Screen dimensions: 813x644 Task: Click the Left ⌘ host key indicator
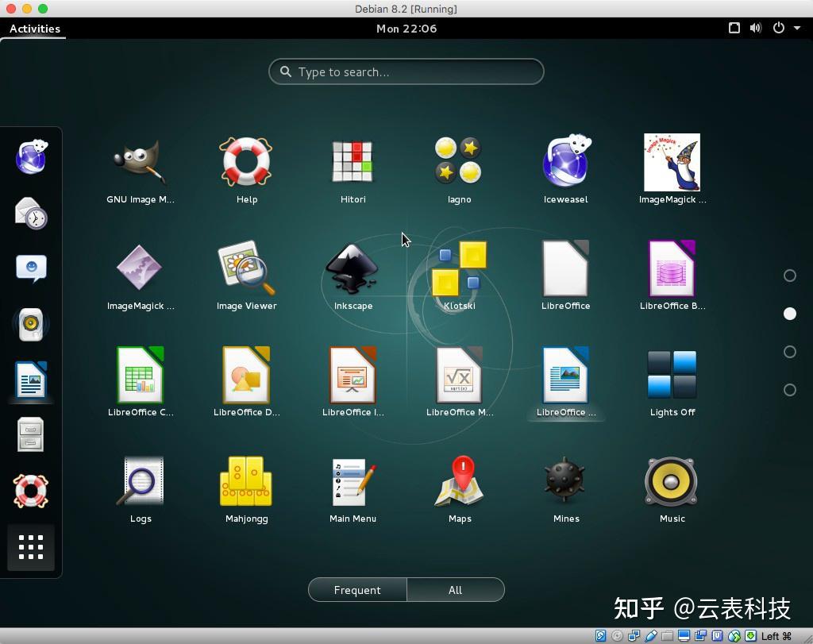776,636
